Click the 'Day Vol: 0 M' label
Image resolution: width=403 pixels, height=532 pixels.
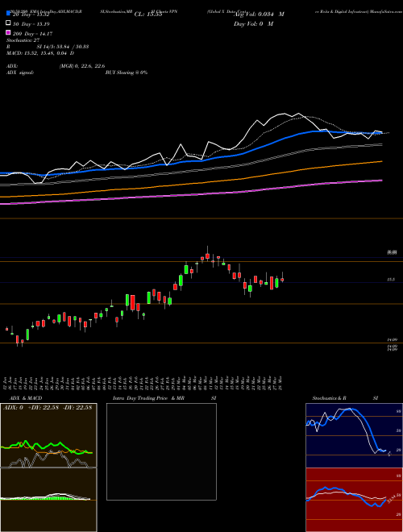(x=253, y=23)
